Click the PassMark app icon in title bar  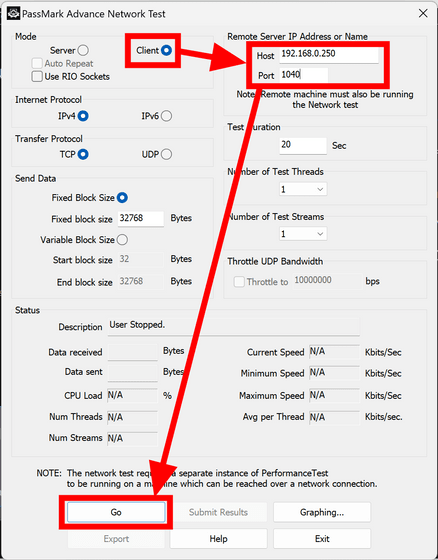point(14,14)
